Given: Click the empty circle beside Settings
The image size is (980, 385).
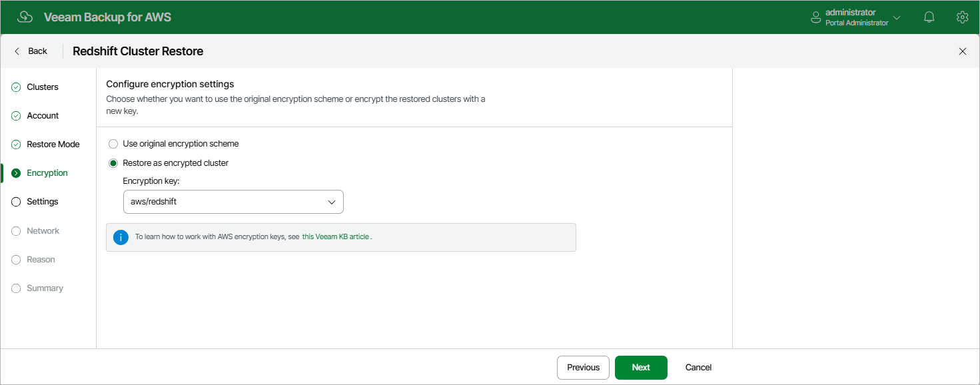Looking at the screenshot, I should [16, 202].
